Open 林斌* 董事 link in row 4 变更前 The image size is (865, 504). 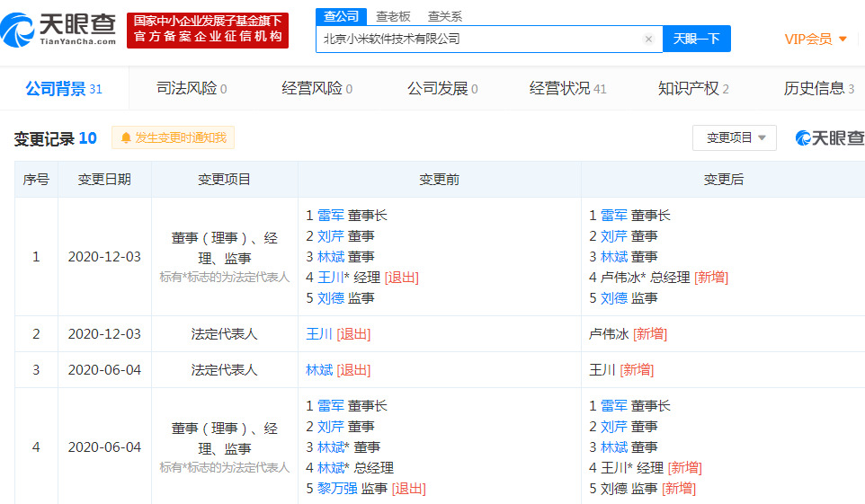click(330, 447)
